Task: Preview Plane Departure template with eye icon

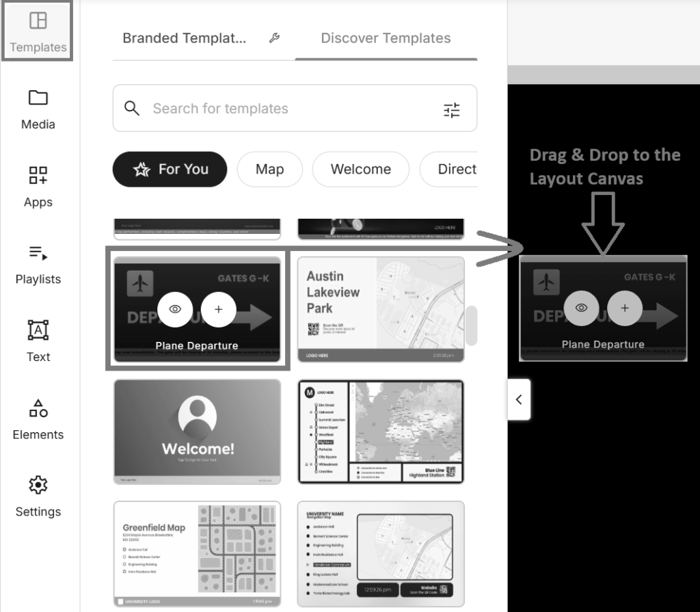Action: 175,309
